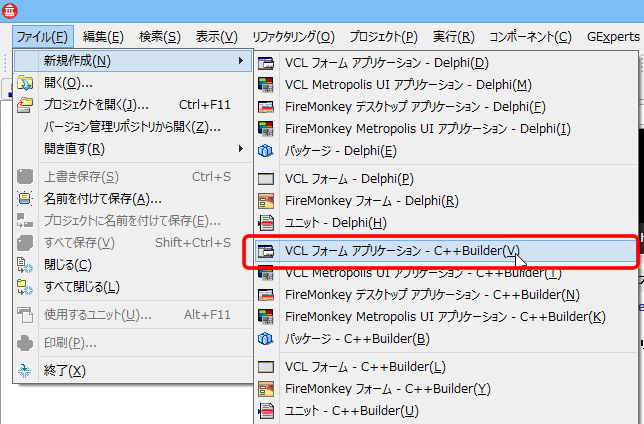Screen dimensions: 644x424
Task: Click the 終了(X) icon
Action: (x=25, y=371)
